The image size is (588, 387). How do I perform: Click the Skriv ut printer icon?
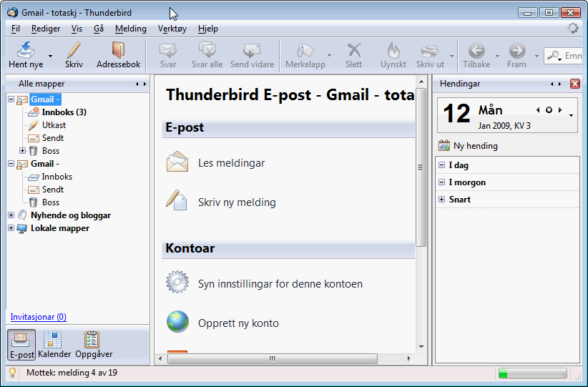(430, 51)
